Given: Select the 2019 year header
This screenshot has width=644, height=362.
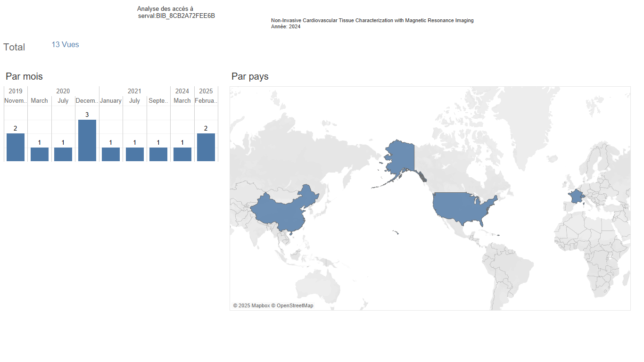Looking at the screenshot, I should tap(16, 91).
